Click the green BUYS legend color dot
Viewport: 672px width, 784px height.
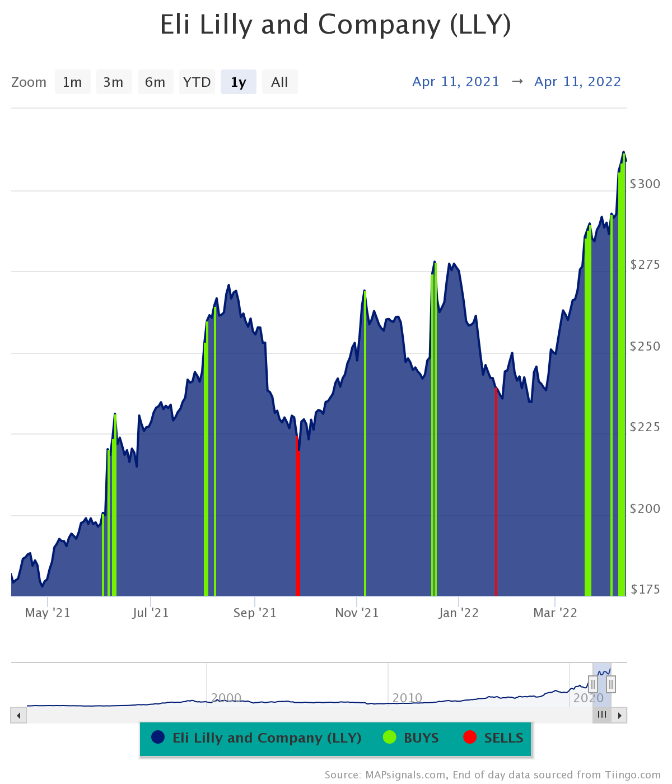(x=389, y=738)
